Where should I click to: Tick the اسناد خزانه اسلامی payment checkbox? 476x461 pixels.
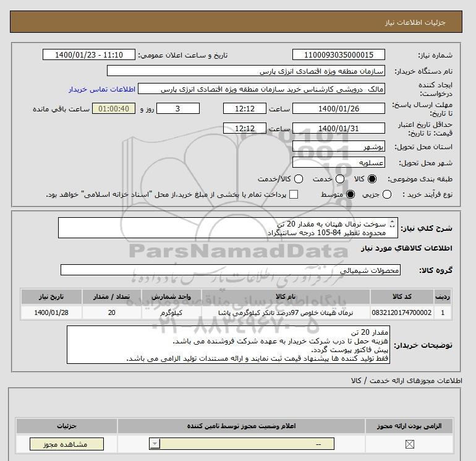click(294, 194)
